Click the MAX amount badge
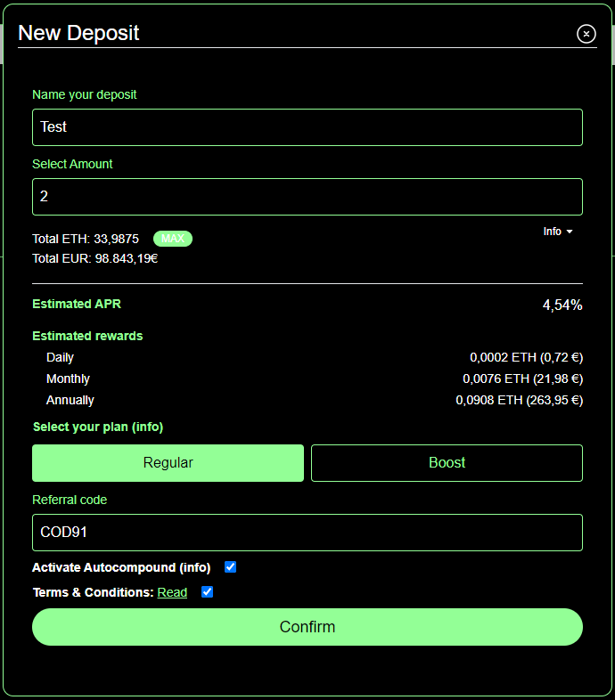This screenshot has height=700, width=615. tap(173, 239)
